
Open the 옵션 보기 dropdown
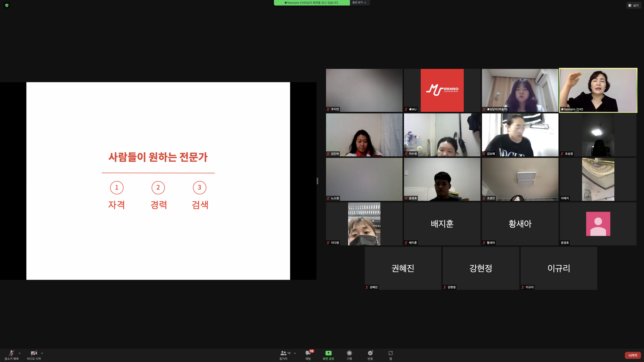(x=359, y=3)
